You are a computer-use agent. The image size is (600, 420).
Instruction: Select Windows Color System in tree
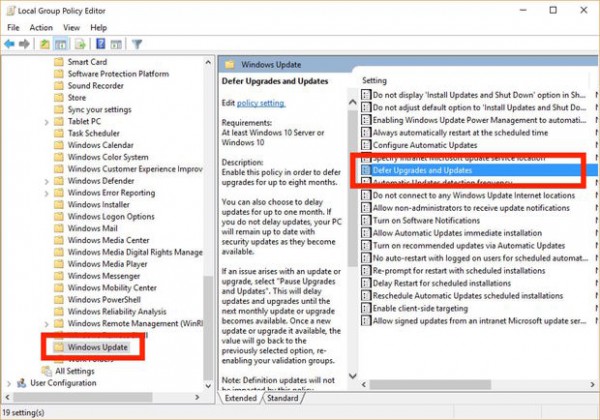pos(108,157)
